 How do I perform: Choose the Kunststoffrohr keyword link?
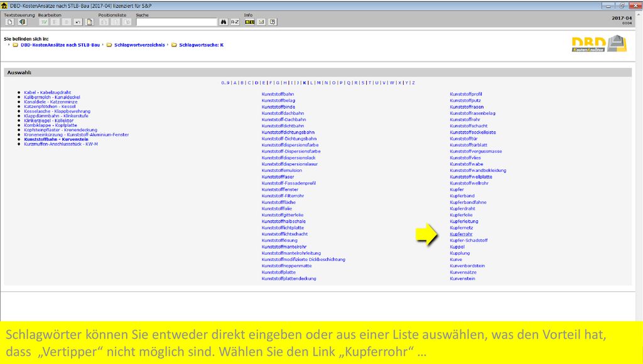click(465, 120)
